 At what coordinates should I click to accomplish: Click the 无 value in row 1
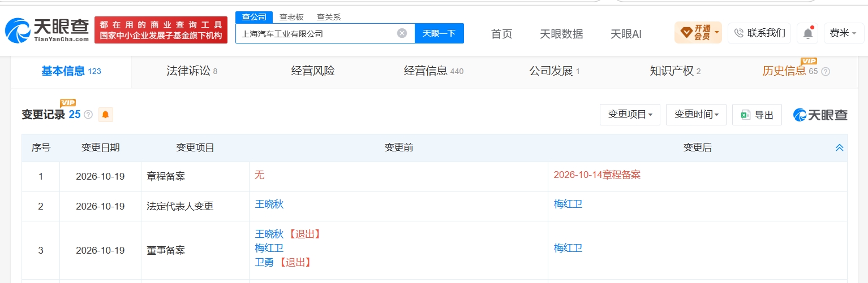pyautogui.click(x=260, y=175)
